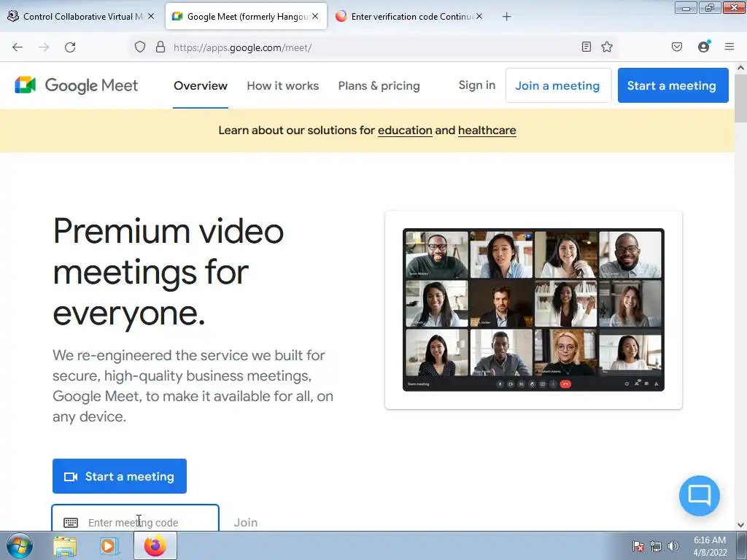Click the padlock site security icon
Screen dimensions: 747x560
point(160,47)
